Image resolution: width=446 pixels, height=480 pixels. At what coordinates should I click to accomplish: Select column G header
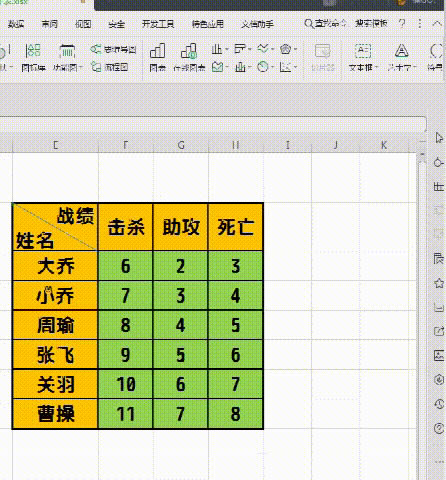tap(181, 145)
